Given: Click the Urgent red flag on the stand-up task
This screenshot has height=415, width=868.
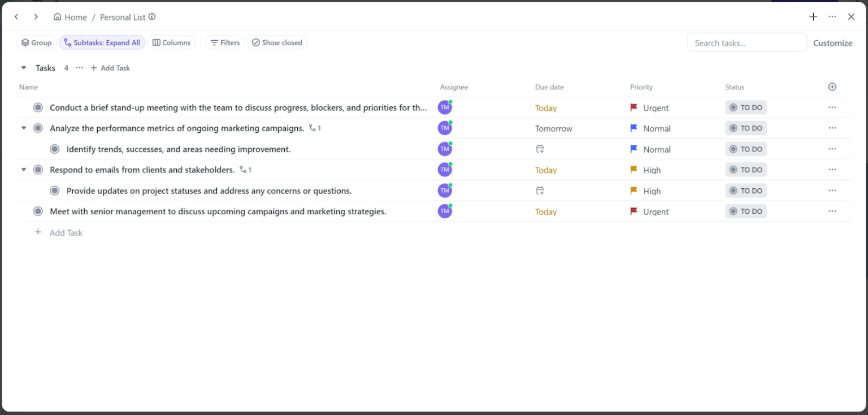Looking at the screenshot, I should pyautogui.click(x=634, y=107).
